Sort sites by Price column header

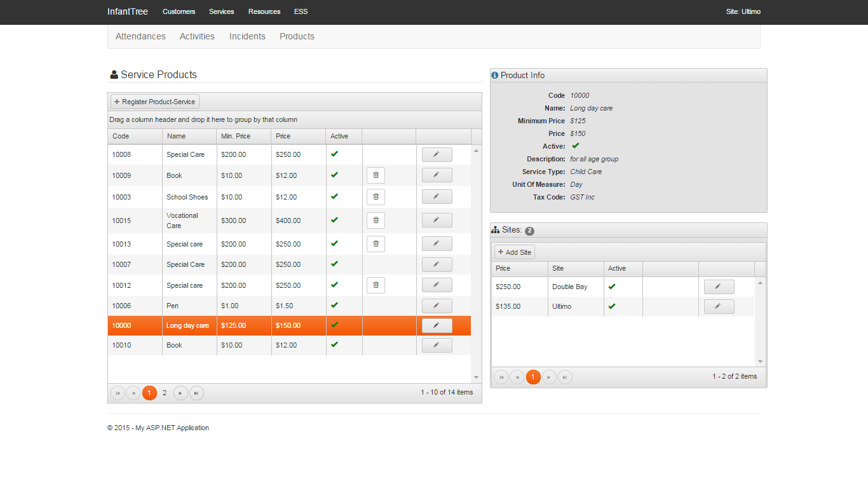(503, 269)
